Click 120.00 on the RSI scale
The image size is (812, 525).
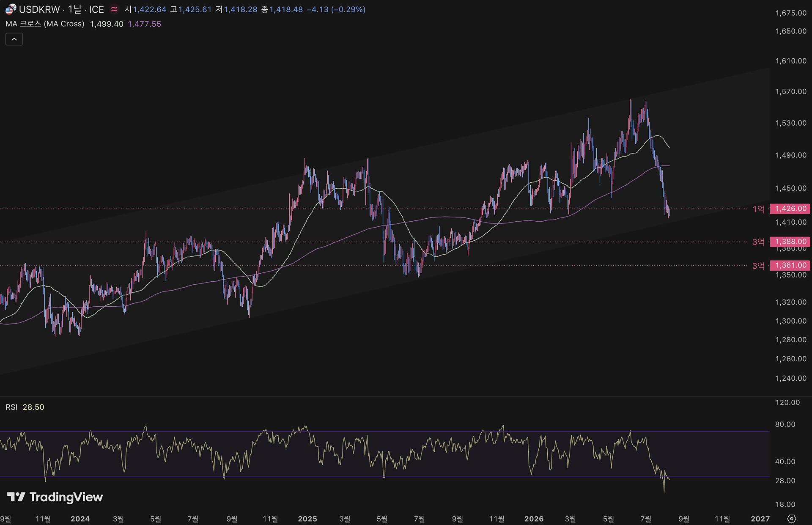pyautogui.click(x=787, y=403)
